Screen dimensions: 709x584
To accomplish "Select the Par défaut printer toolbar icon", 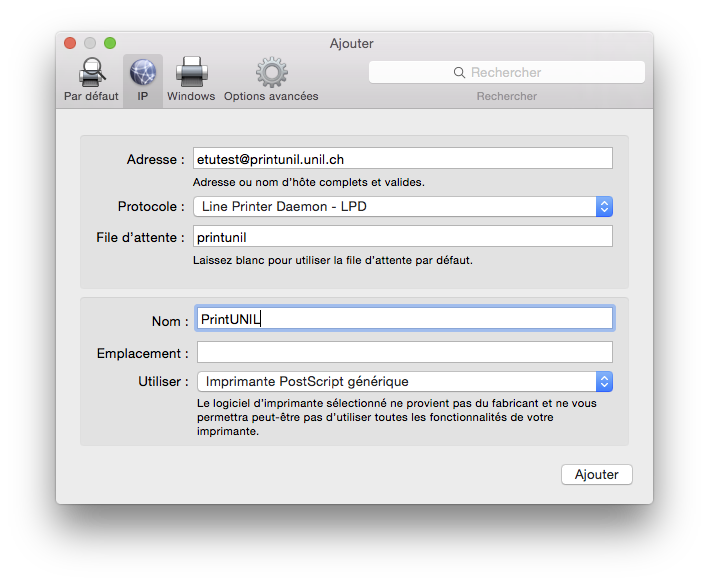I will pos(91,73).
